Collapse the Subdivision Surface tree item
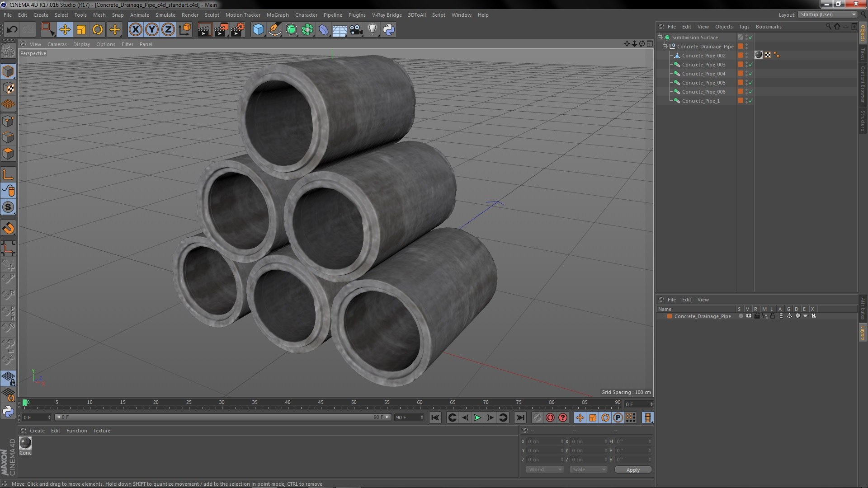The image size is (868, 488). click(x=660, y=38)
